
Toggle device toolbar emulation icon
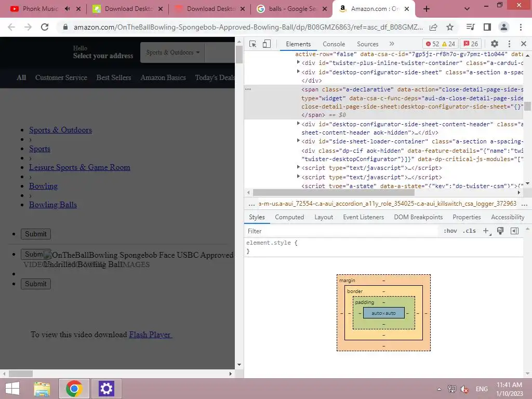click(x=267, y=44)
